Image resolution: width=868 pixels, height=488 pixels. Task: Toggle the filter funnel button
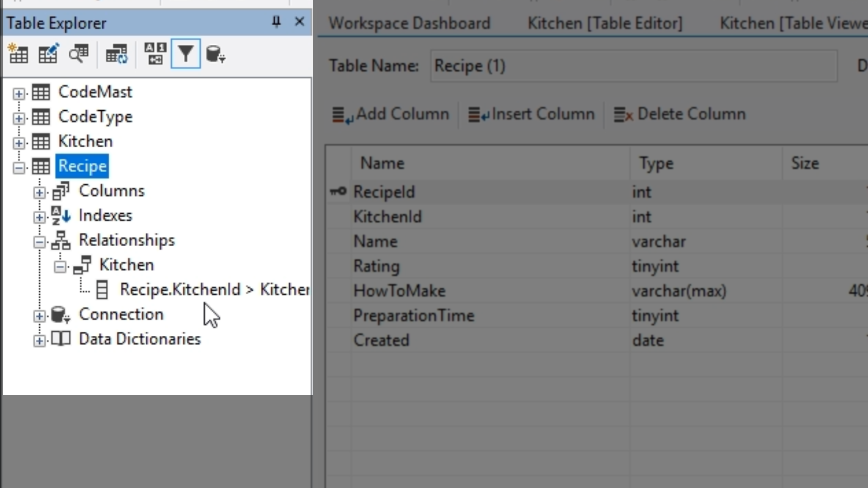(185, 54)
